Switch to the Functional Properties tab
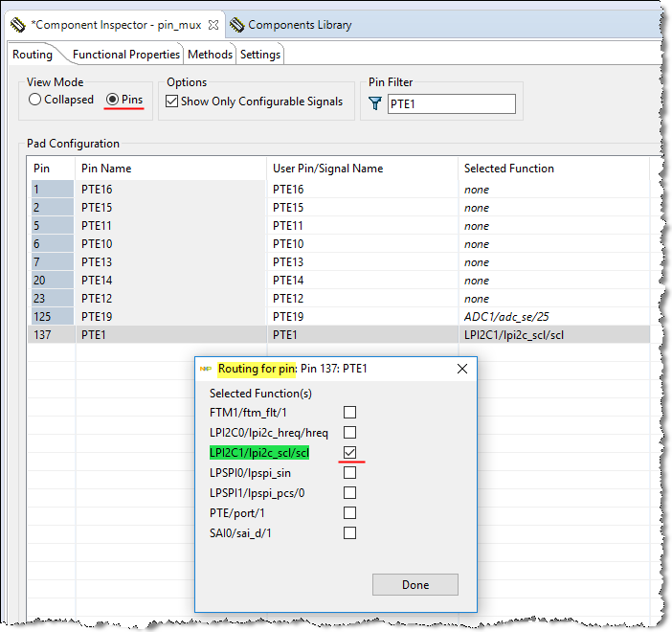 [x=126, y=55]
